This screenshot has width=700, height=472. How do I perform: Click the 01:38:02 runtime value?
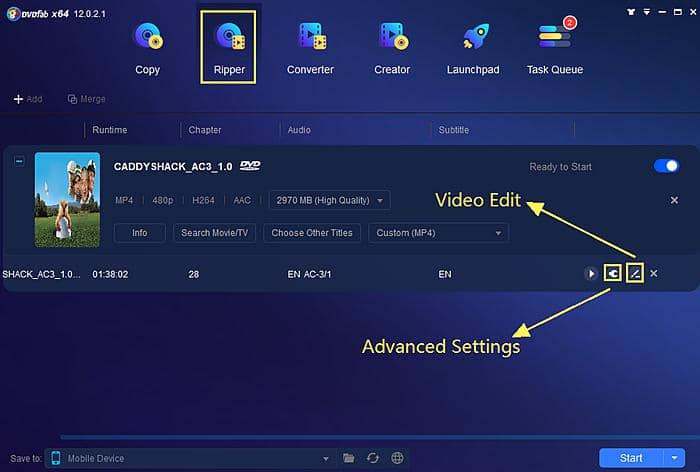point(110,274)
